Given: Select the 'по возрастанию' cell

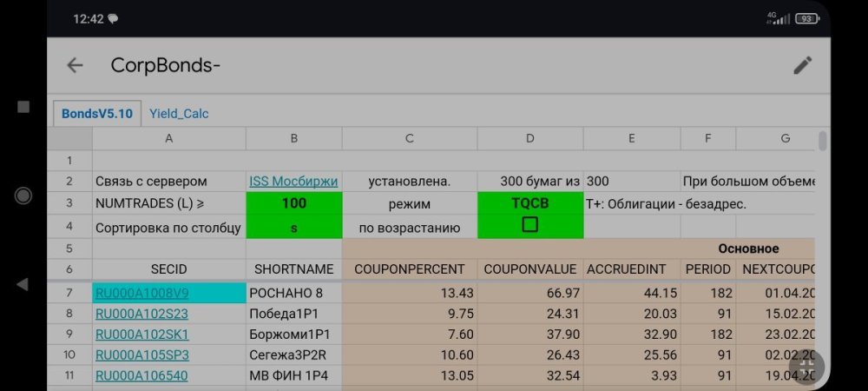Looking at the screenshot, I should click(x=410, y=228).
